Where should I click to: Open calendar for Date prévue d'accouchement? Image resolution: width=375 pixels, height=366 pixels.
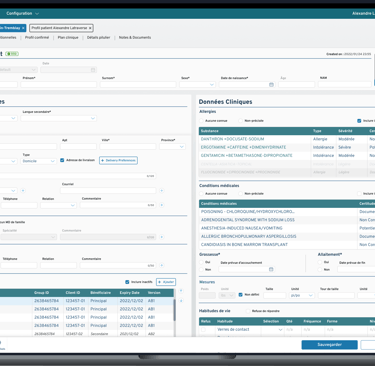pyautogui.click(x=271, y=269)
